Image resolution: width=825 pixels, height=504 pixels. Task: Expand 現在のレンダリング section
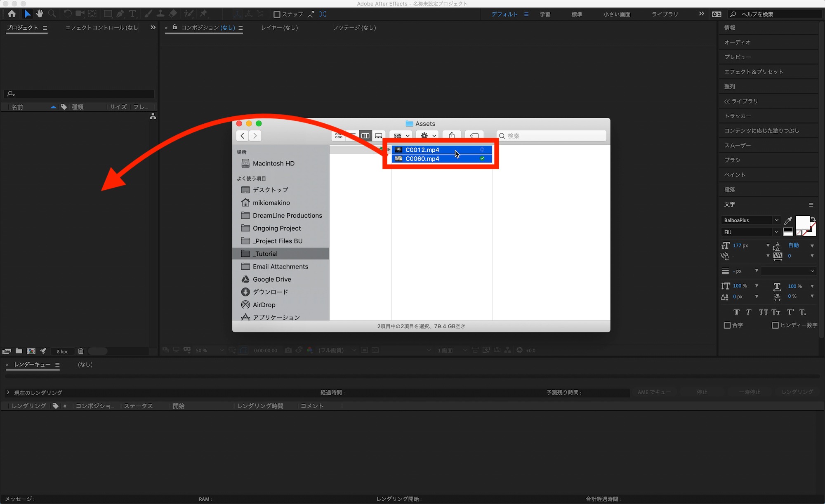click(x=8, y=393)
